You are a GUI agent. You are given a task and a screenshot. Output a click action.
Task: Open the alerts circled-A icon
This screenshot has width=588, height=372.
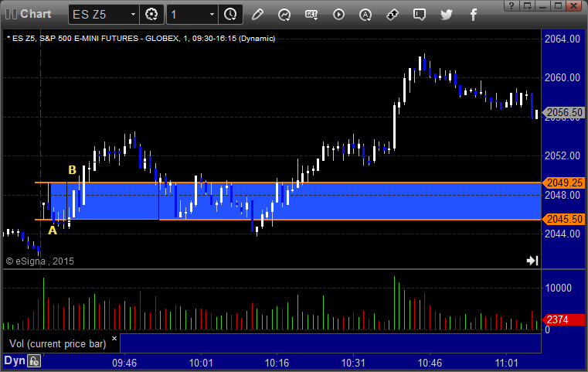coord(365,15)
